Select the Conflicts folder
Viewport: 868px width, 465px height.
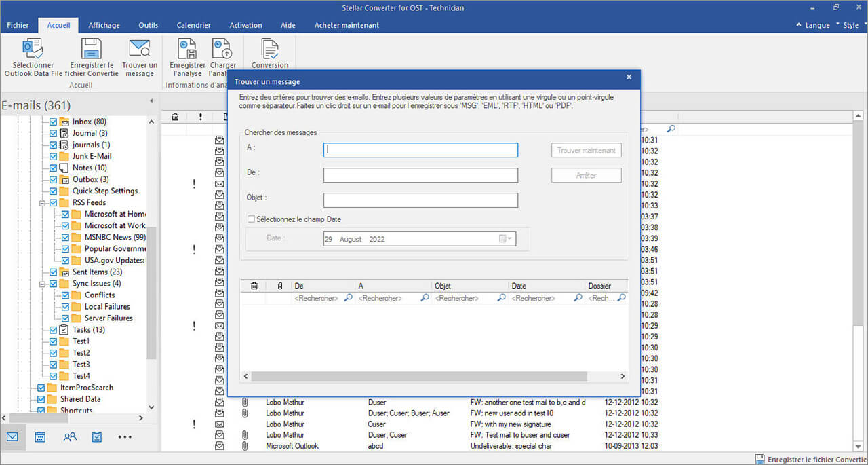[x=100, y=295]
